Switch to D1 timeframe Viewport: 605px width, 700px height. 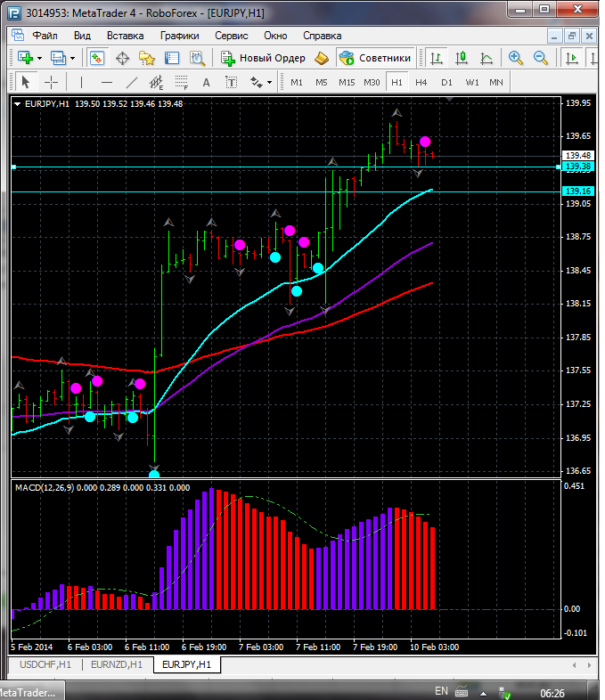coord(446,82)
